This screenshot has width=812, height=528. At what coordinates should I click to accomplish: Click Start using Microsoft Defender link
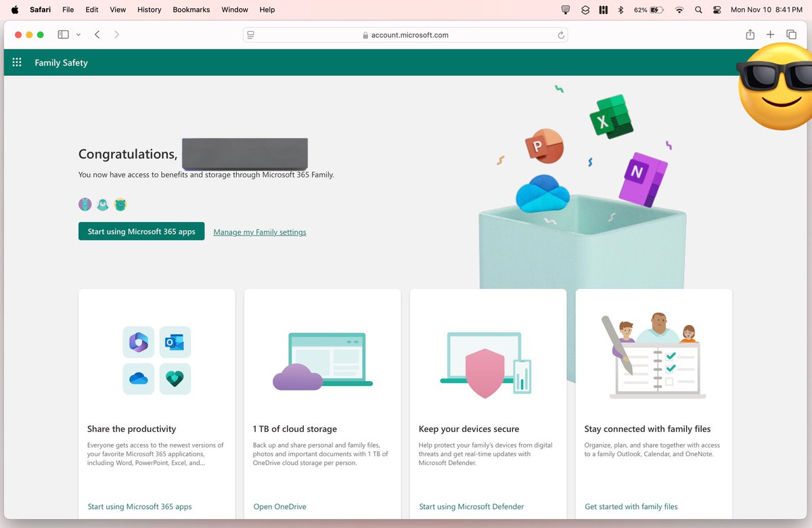point(472,506)
